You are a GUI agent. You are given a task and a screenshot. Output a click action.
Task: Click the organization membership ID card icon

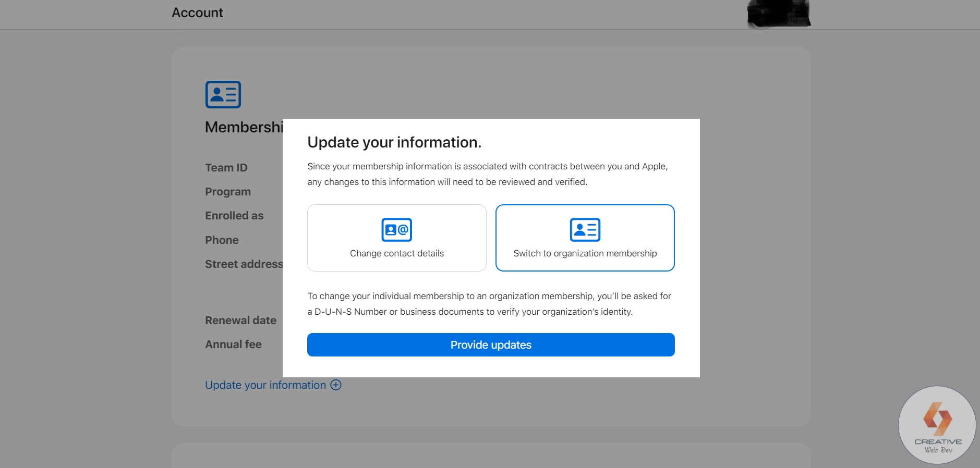pyautogui.click(x=585, y=229)
